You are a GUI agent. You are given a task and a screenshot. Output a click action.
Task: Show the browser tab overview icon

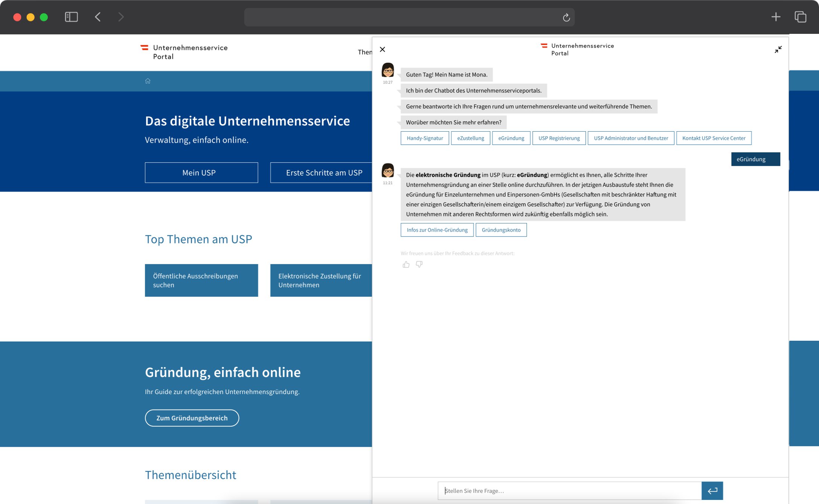point(800,17)
